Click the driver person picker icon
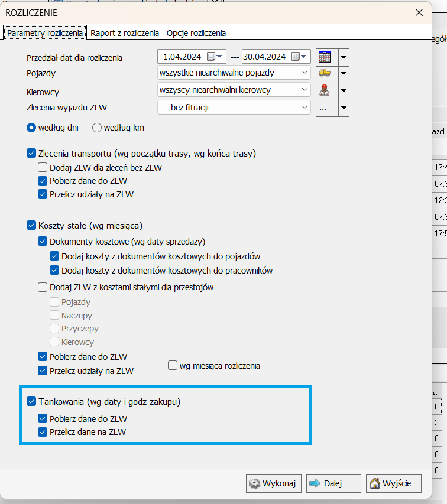This screenshot has height=504, width=447. [x=324, y=90]
